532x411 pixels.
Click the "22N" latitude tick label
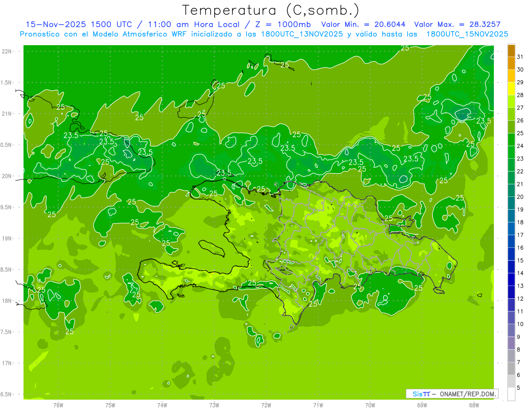coord(6,51)
